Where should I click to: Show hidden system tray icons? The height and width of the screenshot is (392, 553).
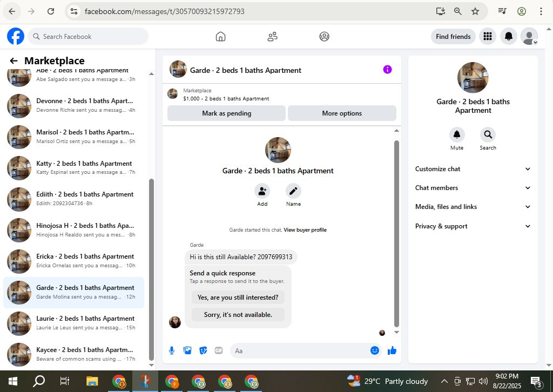tap(444, 381)
